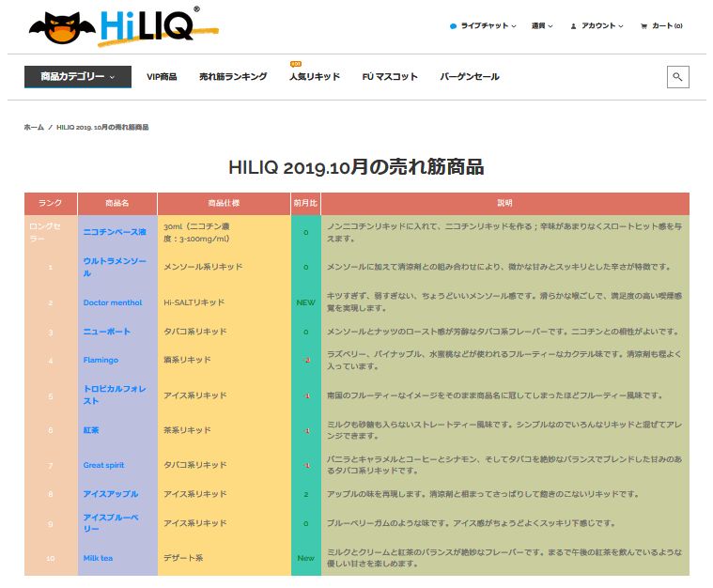
Task: Click the Flamingo product link
Action: point(101,360)
